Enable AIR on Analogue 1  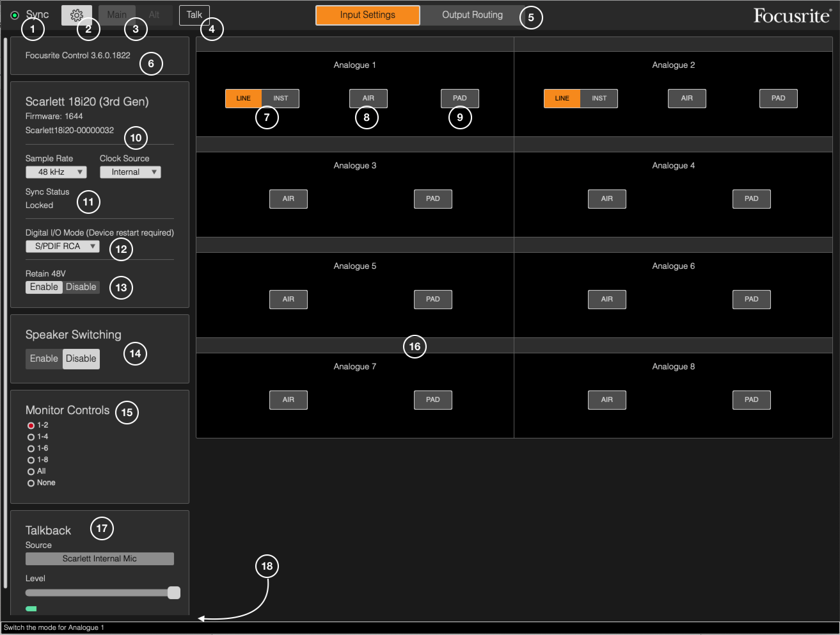pyautogui.click(x=368, y=99)
